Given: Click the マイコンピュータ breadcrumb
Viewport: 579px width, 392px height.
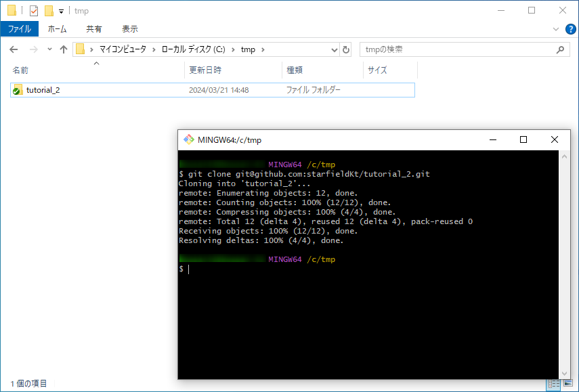Looking at the screenshot, I should (x=123, y=49).
